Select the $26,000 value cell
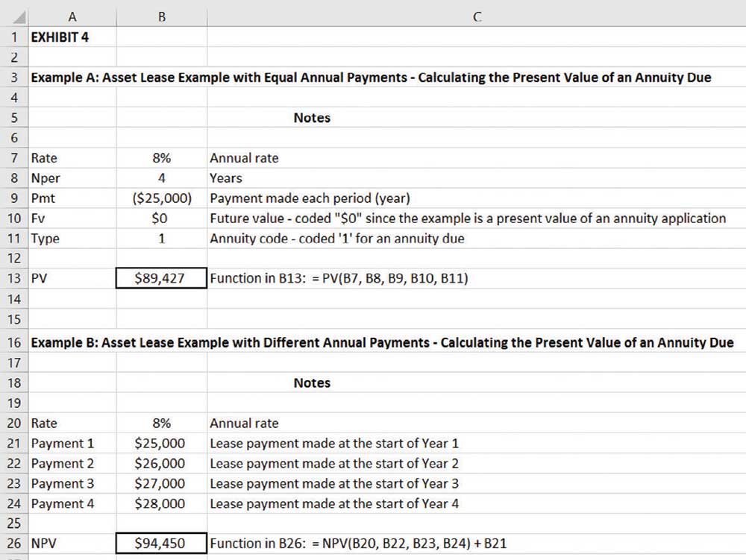 tap(162, 464)
